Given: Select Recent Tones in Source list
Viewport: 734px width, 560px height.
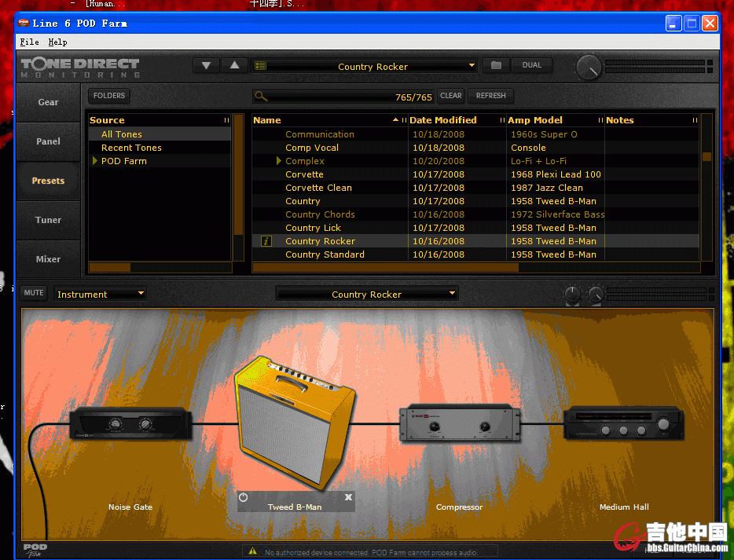Looking at the screenshot, I should click(x=160, y=148).
